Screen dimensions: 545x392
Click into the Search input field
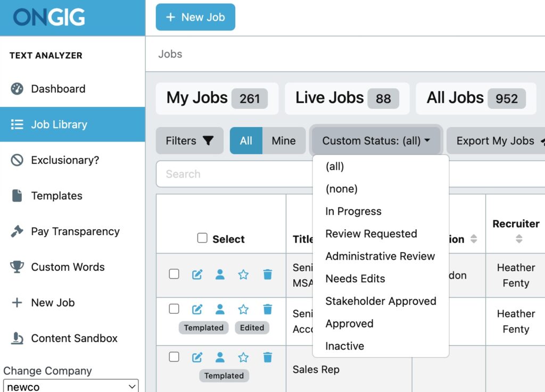coord(234,174)
